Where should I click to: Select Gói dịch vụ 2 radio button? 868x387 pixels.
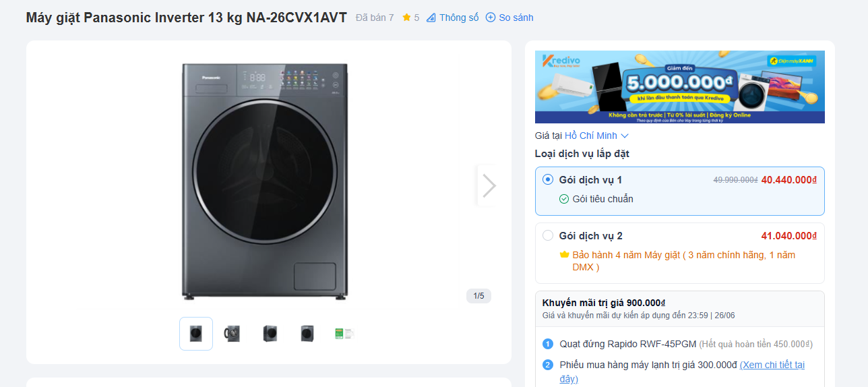pyautogui.click(x=548, y=235)
